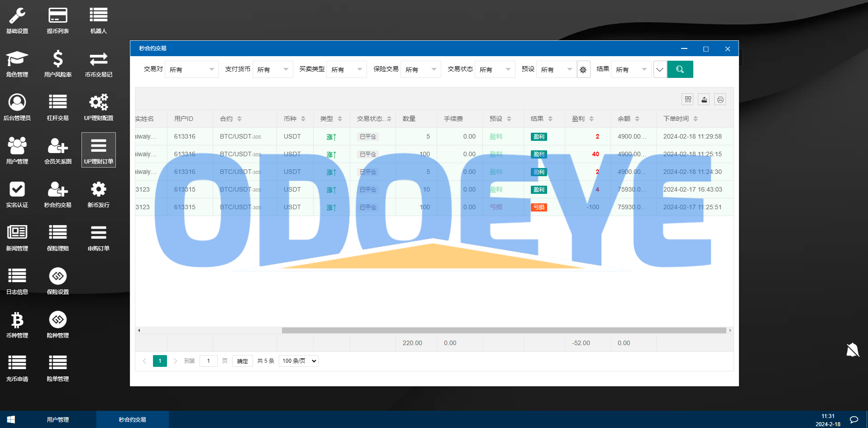Open the taskbar notification center icon
Screen dimensions: 868x428
[854, 419]
